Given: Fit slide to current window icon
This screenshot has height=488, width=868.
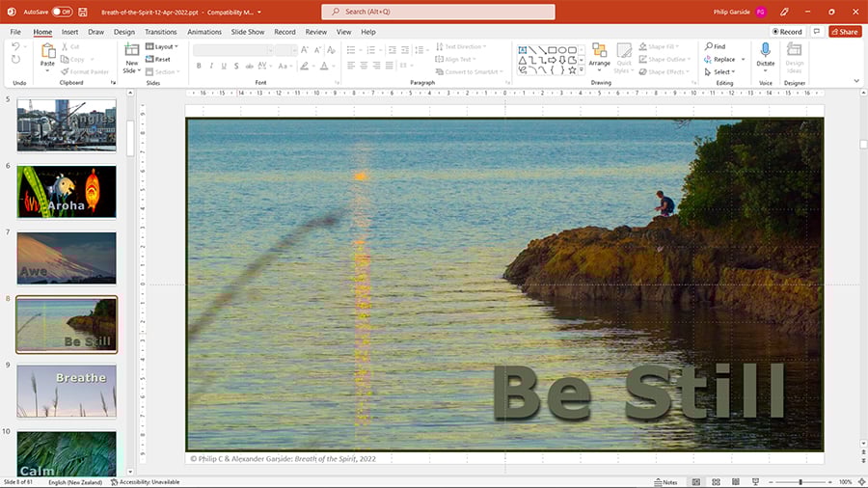Looking at the screenshot, I should [861, 482].
